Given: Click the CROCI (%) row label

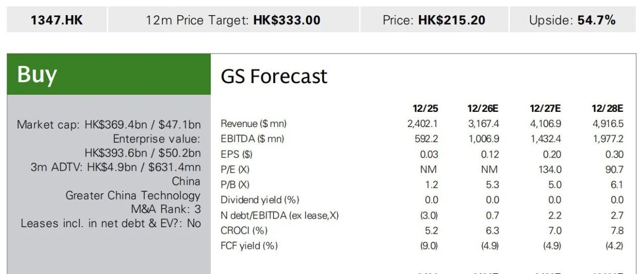Looking at the screenshot, I should [x=244, y=231].
